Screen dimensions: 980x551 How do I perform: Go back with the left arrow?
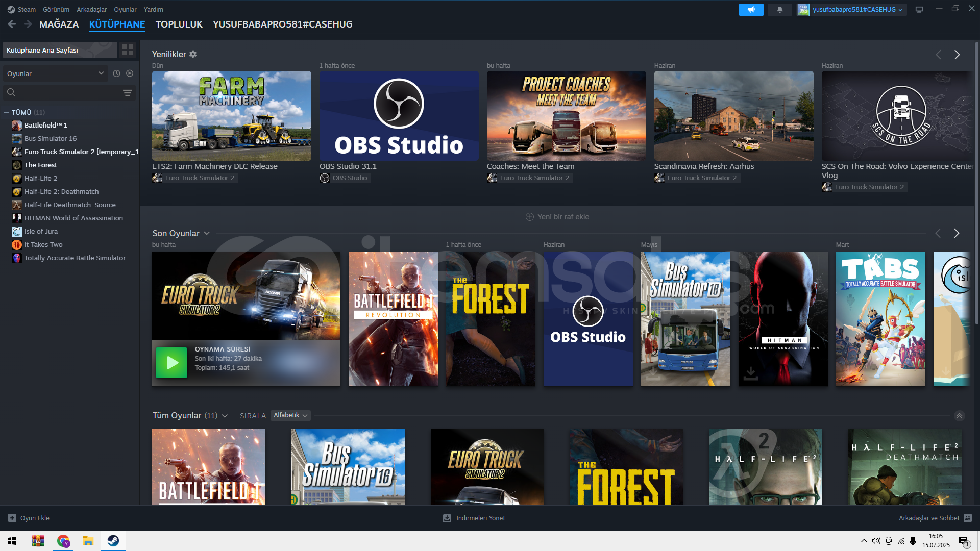(12, 24)
